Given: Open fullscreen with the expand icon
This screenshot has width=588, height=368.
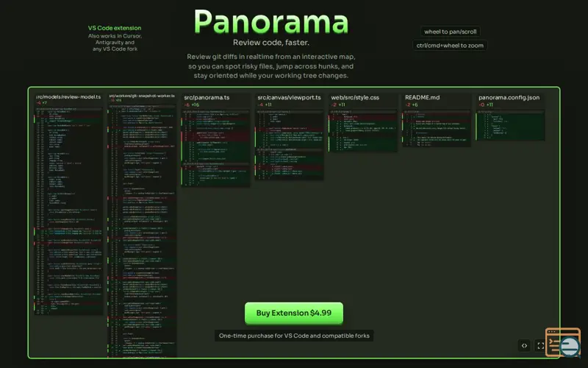Looking at the screenshot, I should (x=540, y=345).
